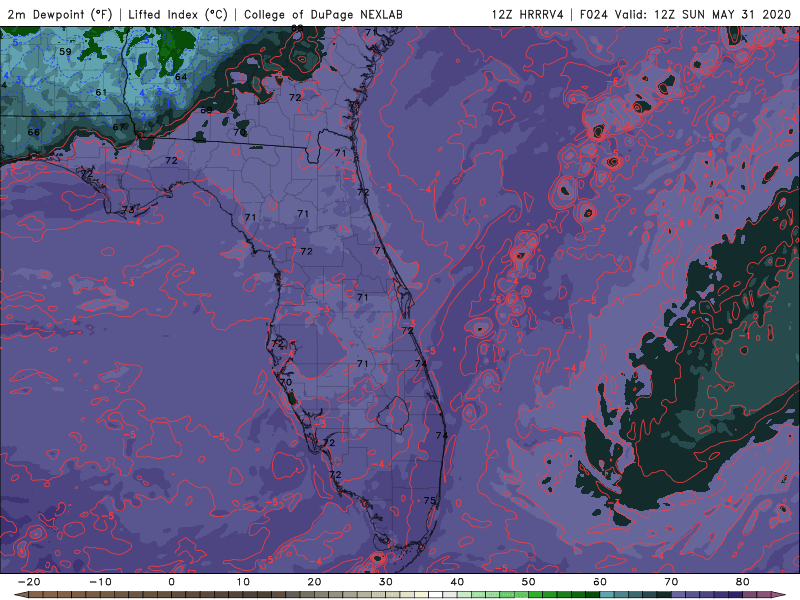Viewport: 800px width, 600px height.
Task: Click the '50' color scale label
Action: 529,582
